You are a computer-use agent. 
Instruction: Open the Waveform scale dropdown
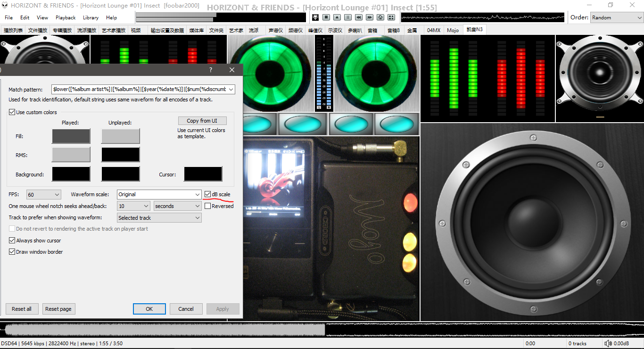159,194
